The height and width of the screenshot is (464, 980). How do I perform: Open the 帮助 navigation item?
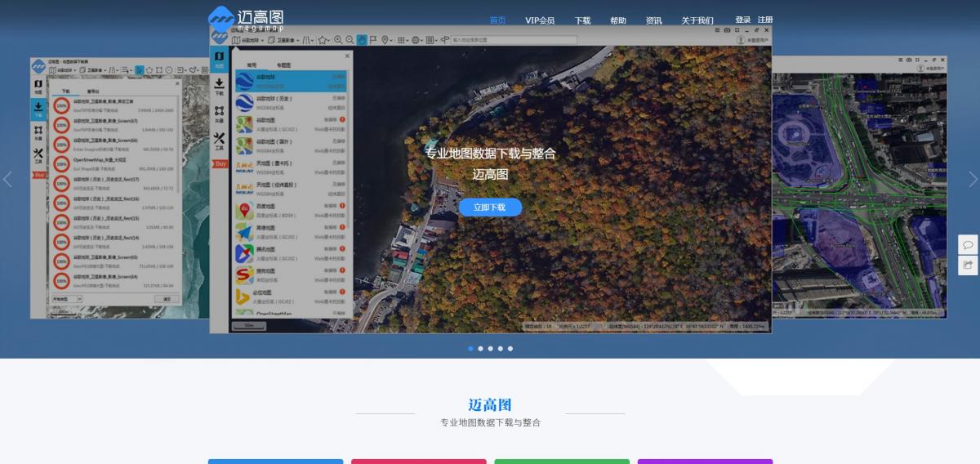point(618,20)
